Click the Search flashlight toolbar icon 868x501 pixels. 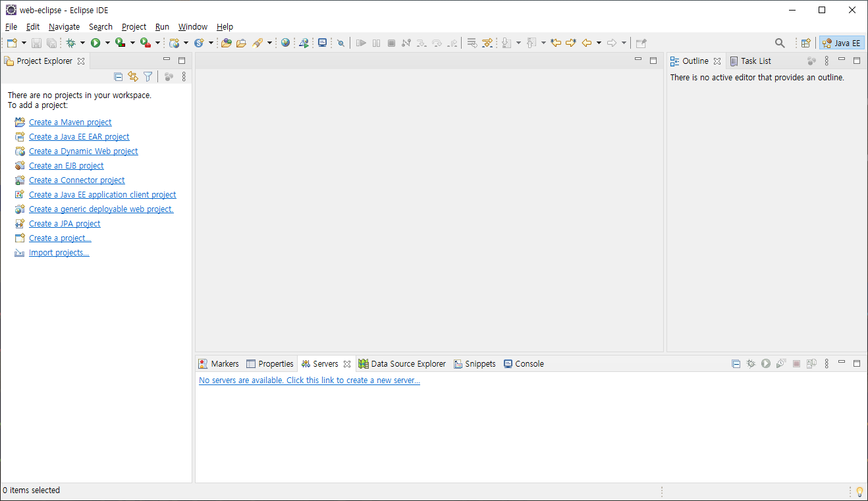click(x=258, y=43)
